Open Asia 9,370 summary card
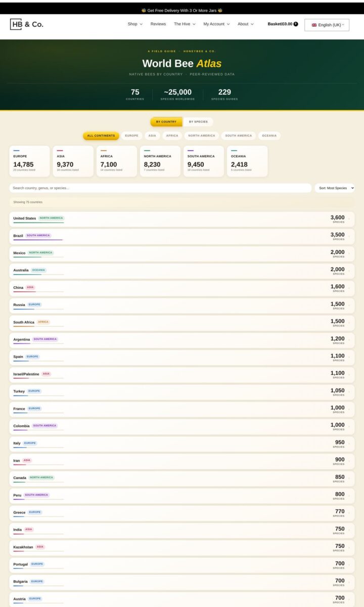Image resolution: width=364 pixels, height=607 pixels. [x=73, y=161]
